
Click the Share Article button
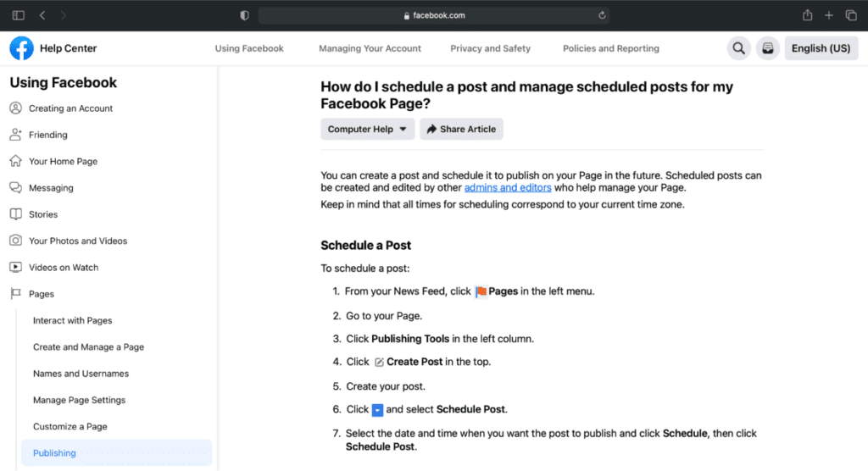point(461,129)
